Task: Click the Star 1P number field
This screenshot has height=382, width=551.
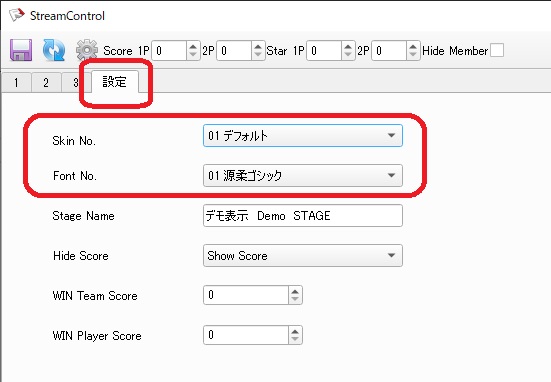Action: pyautogui.click(x=324, y=51)
